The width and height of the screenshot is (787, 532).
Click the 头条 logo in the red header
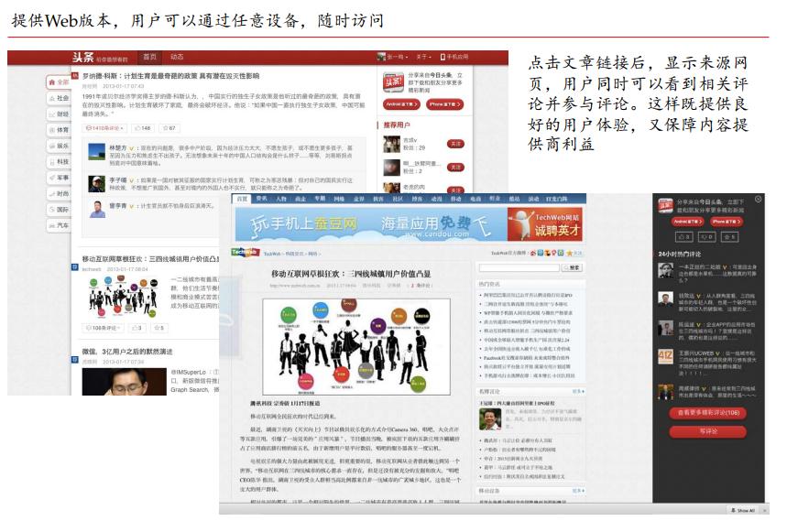[83, 57]
